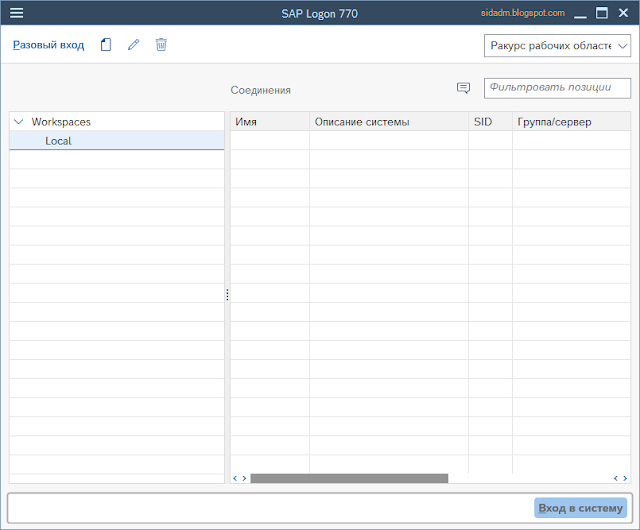Open the Ракурс рабочих областей dropdown
Viewport: 640px width, 530px height.
(557, 45)
